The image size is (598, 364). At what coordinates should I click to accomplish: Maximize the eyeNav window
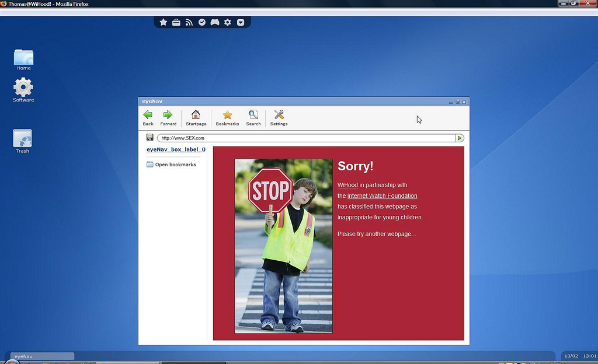click(458, 101)
